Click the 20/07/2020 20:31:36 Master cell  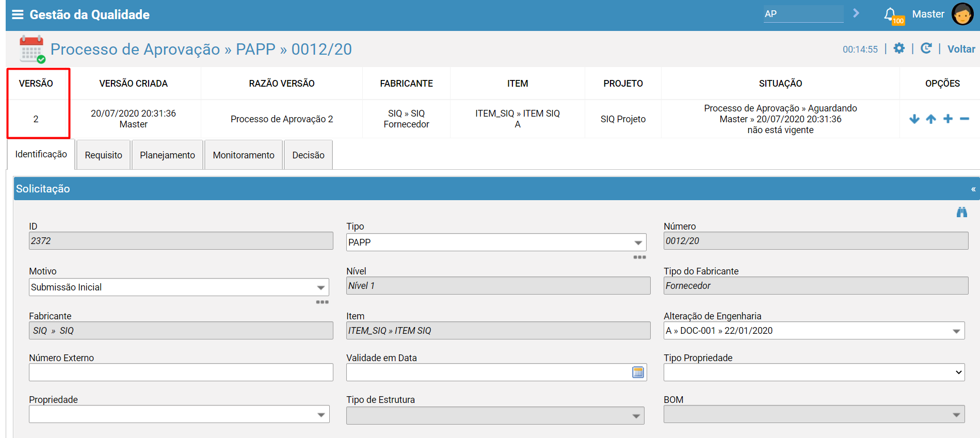(x=134, y=119)
